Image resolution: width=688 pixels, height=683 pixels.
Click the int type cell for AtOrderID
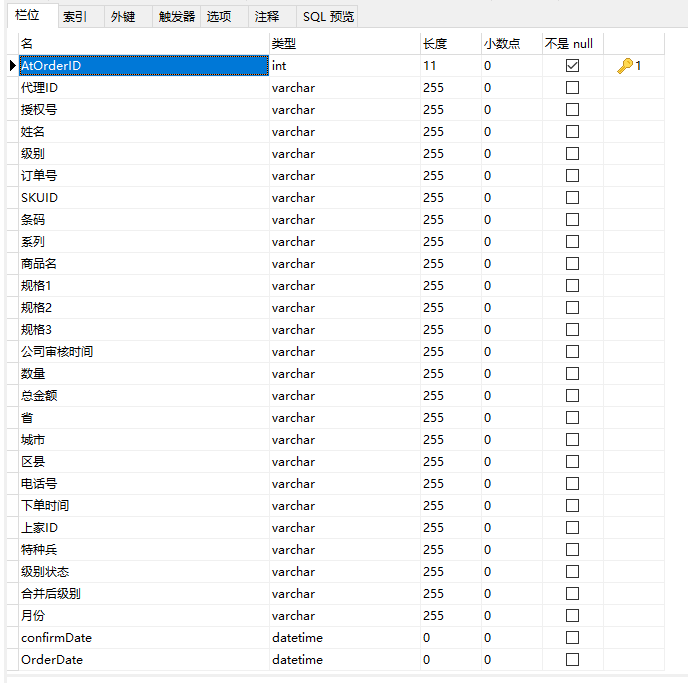click(344, 66)
